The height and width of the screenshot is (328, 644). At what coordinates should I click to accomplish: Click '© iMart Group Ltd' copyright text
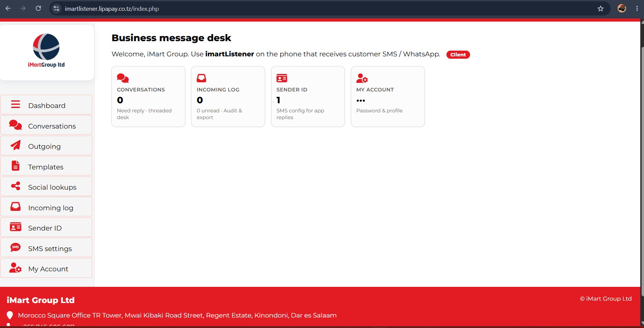[606, 299]
